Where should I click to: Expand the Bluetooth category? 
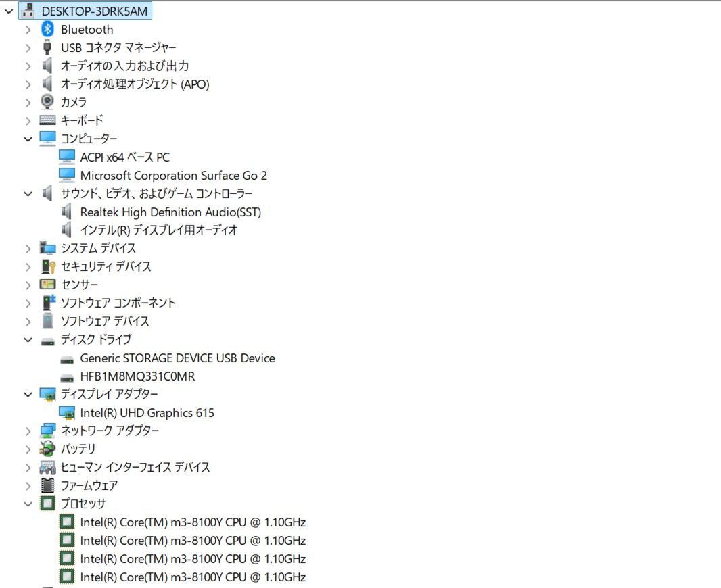(28, 30)
